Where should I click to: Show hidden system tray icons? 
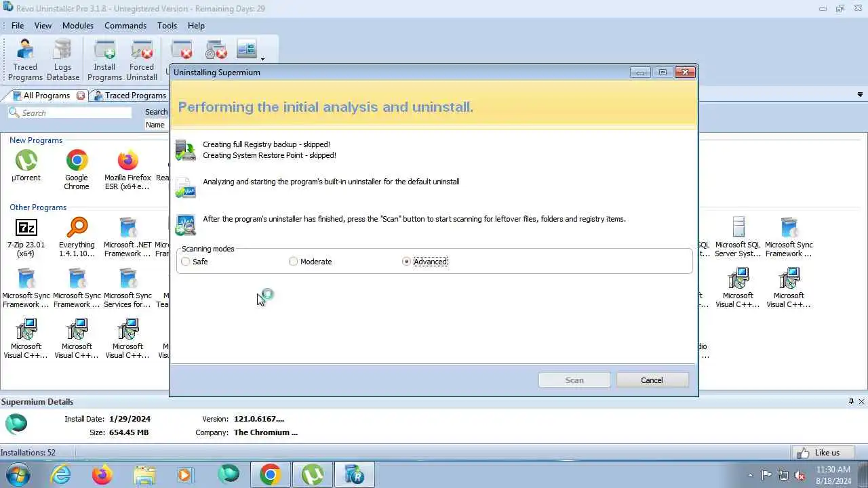click(750, 475)
